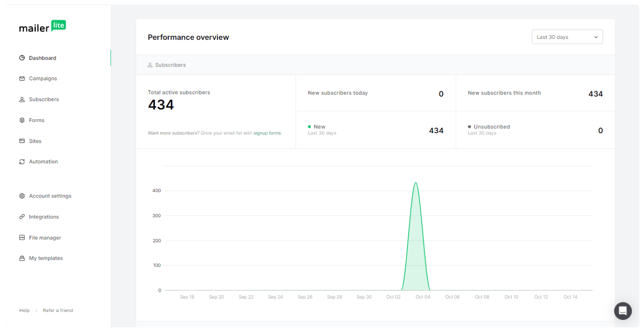Click the Forms stacked-layers icon
The image size is (644, 332).
22,120
